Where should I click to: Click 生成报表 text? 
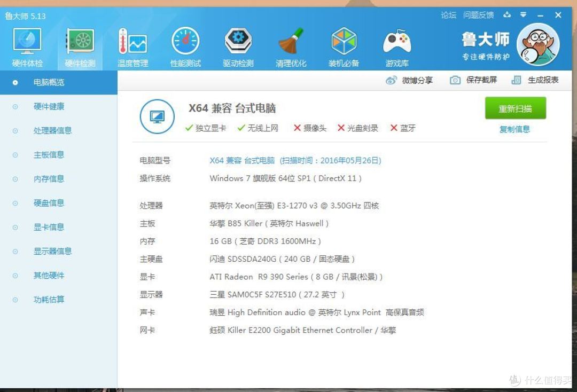(543, 80)
